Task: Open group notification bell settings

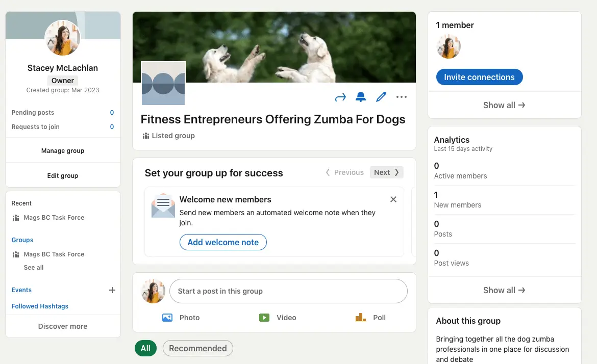Action: coord(361,97)
